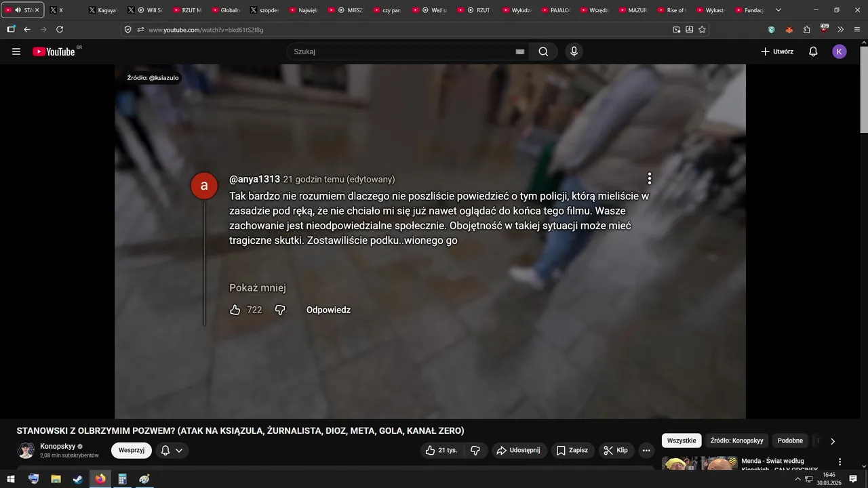The height and width of the screenshot is (488, 868).
Task: Open the tracking protection shield in the address bar
Action: pos(128,29)
